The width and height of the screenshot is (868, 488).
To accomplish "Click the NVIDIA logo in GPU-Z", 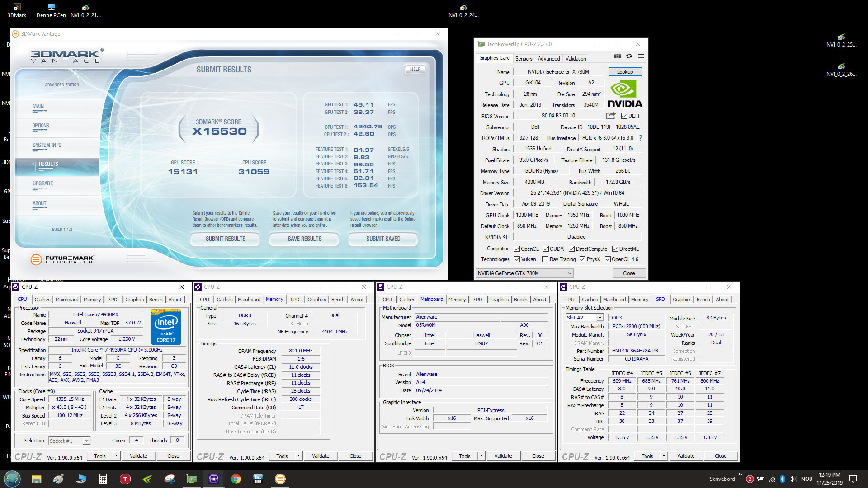I will (625, 94).
